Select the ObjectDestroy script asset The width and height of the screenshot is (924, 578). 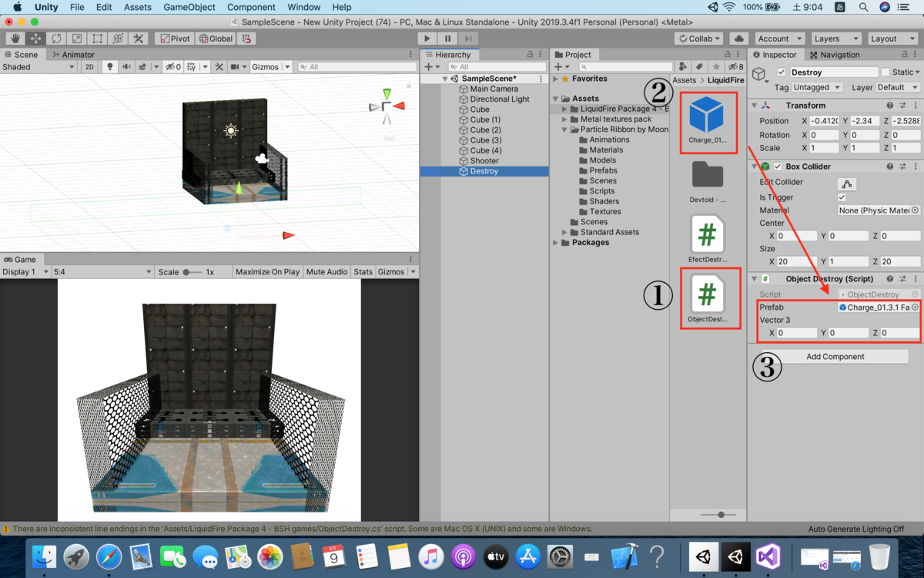click(708, 298)
